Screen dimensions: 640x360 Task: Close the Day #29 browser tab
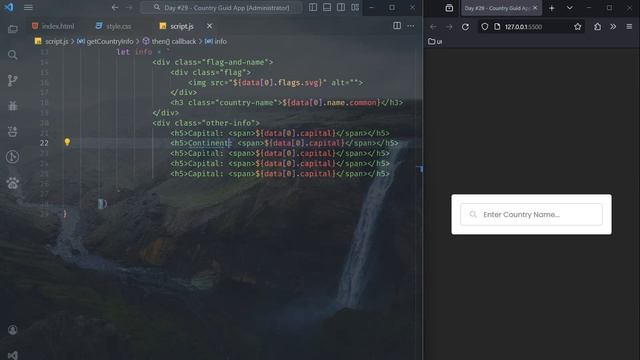click(x=535, y=8)
